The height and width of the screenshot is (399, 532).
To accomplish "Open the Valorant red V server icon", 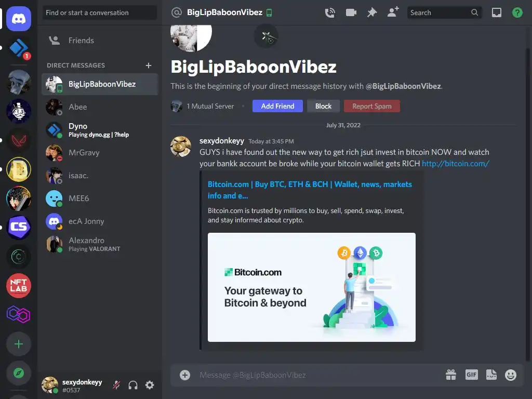I will click(19, 140).
